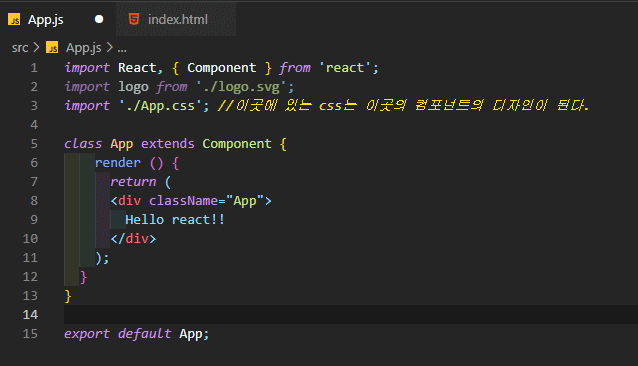
Task: Click the 'react' string on line 1
Action: 345,68
